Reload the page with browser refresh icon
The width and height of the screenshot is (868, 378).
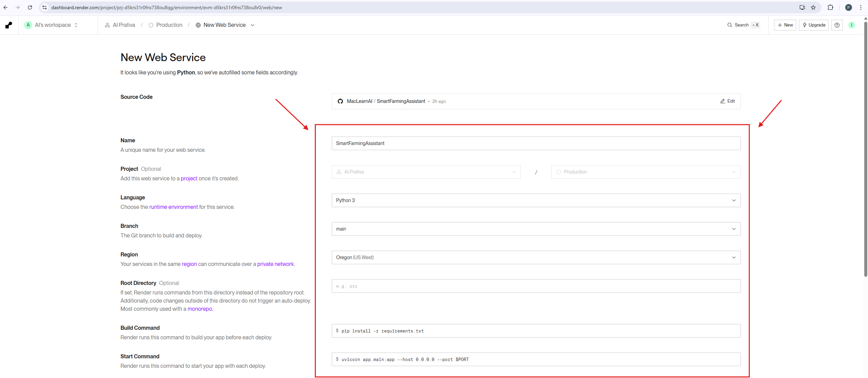tap(30, 7)
